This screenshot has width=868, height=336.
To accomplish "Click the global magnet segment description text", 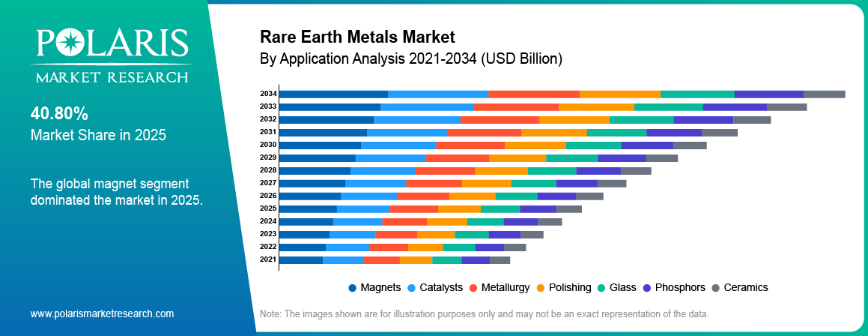I will point(117,192).
